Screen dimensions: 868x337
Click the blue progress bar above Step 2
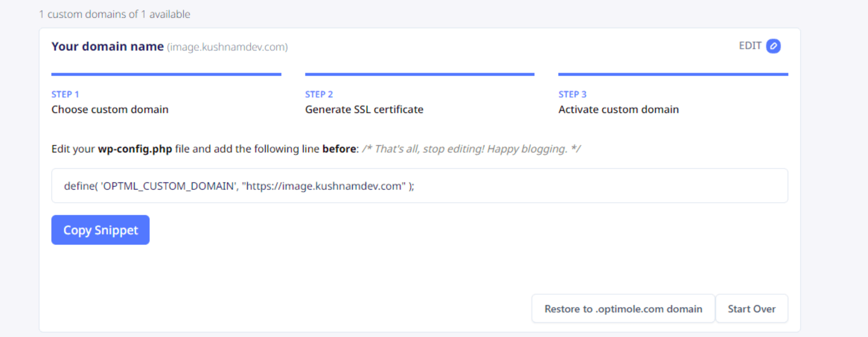pyautogui.click(x=419, y=74)
